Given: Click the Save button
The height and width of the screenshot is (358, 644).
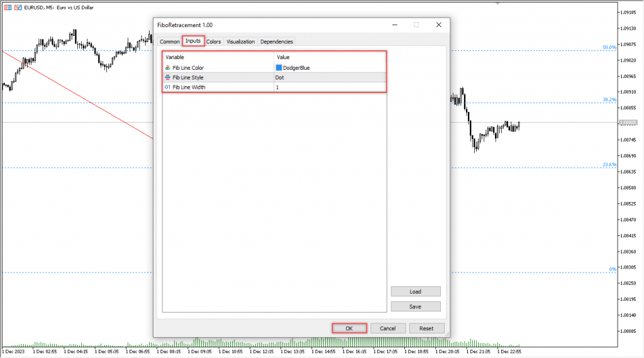Looking at the screenshot, I should pos(415,306).
